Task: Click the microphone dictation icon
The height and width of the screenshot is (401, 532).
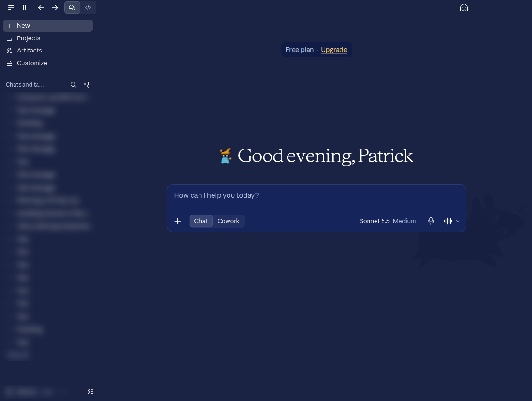Action: (x=431, y=221)
